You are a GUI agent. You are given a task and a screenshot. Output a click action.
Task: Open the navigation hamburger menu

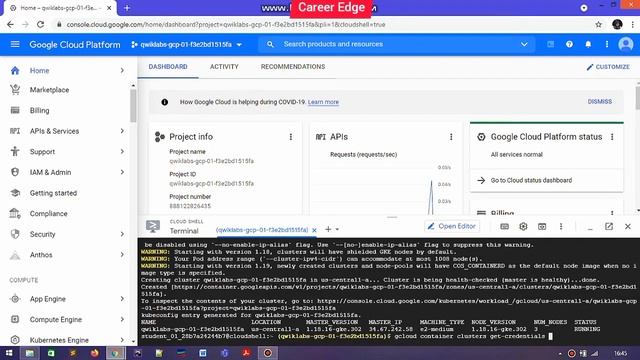coord(15,44)
